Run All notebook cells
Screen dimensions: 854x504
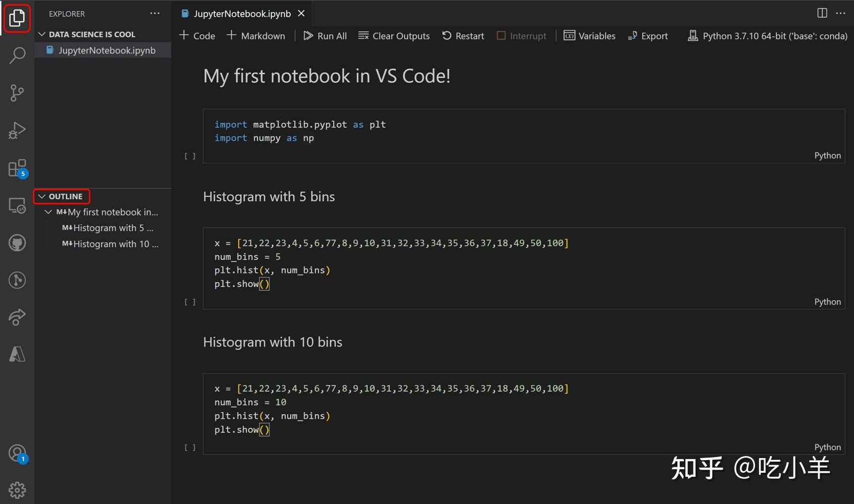(x=325, y=35)
